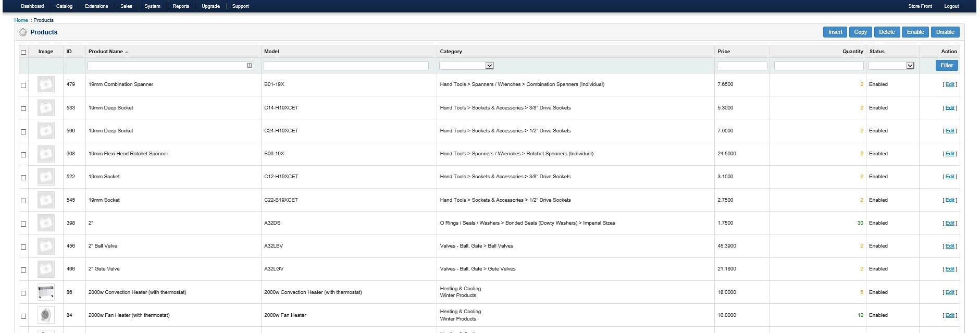Viewport: 980px width, 333px height.
Task: Open placeholder image of 19mm Combination Spanner
Action: pyautogui.click(x=46, y=84)
